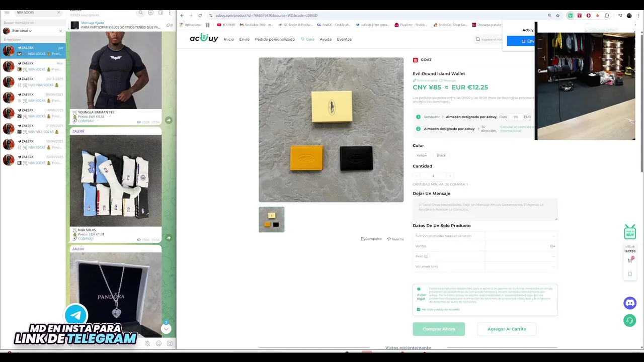This screenshot has width=644, height=362.
Task: Open the apps grid icon in bookmarks bar
Action: pyautogui.click(x=207, y=25)
